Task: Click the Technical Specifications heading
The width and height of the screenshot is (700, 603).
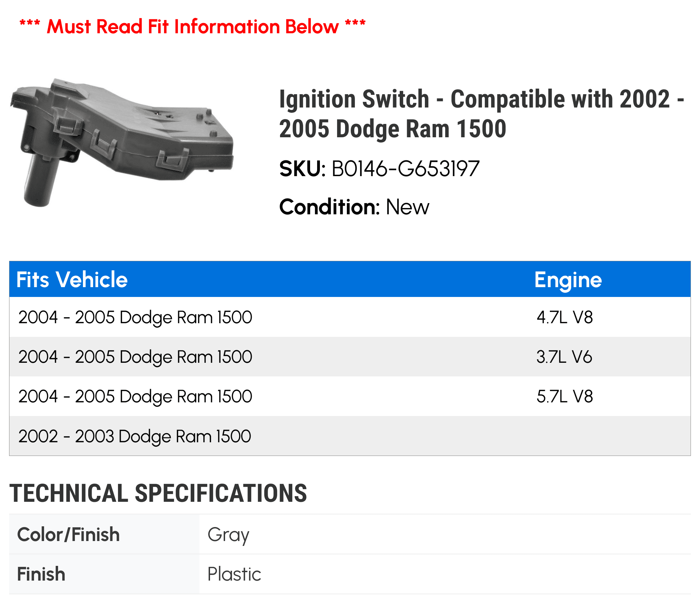Action: click(158, 493)
